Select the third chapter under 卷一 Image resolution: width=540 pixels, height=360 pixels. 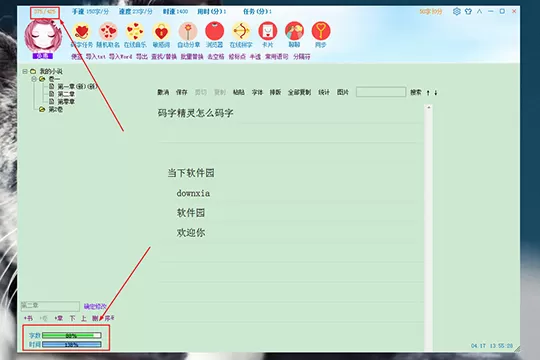(66, 102)
